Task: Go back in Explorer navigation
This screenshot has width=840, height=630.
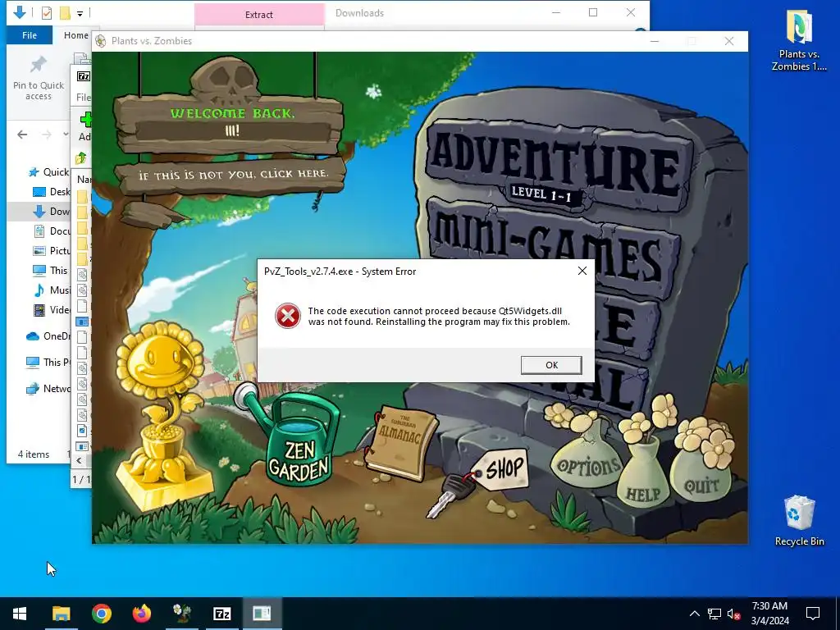Action: click(x=22, y=135)
